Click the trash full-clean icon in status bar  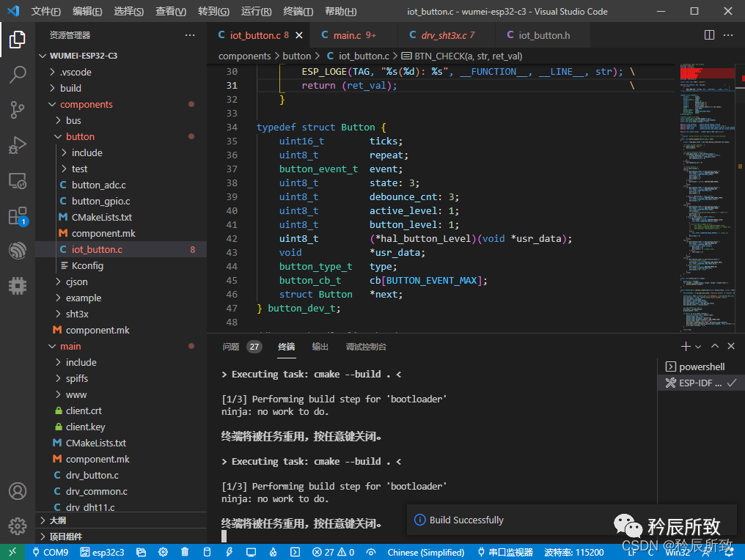coord(185,552)
